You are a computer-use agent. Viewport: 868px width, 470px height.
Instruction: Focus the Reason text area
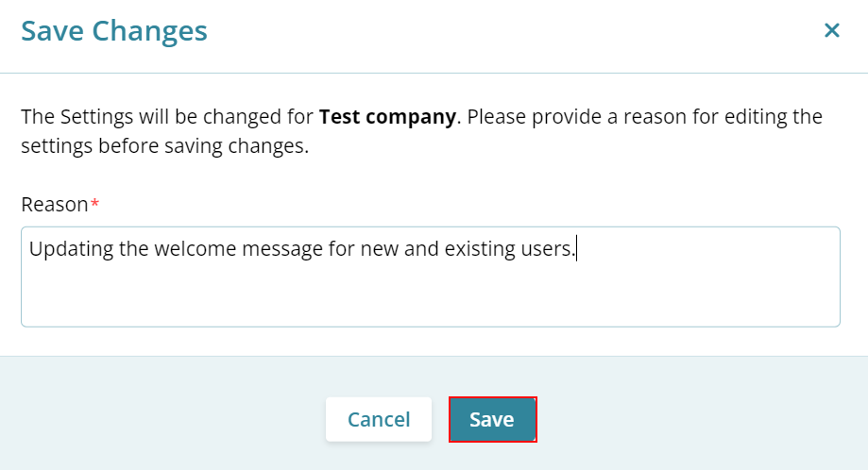point(431,277)
